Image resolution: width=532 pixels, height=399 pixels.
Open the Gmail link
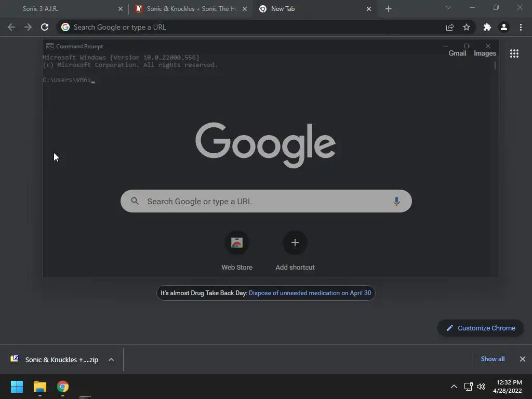[457, 54]
